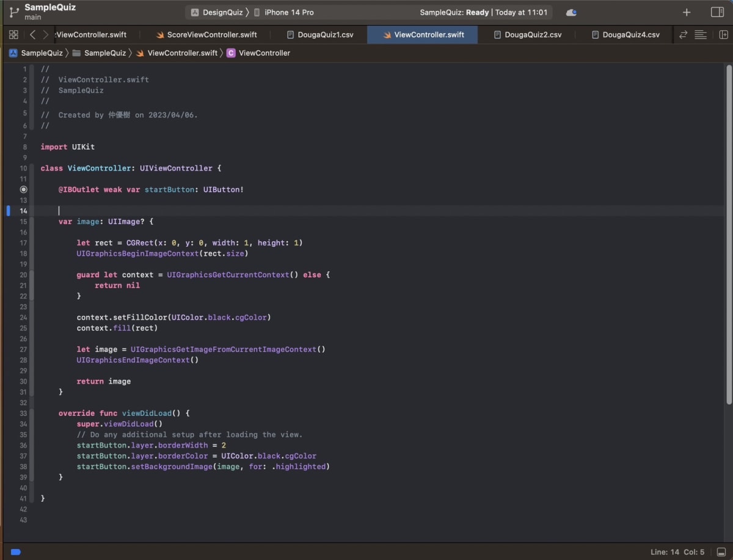Click viewDidLoad in the override func line
Viewport: 733px width, 560px height.
tap(147, 413)
